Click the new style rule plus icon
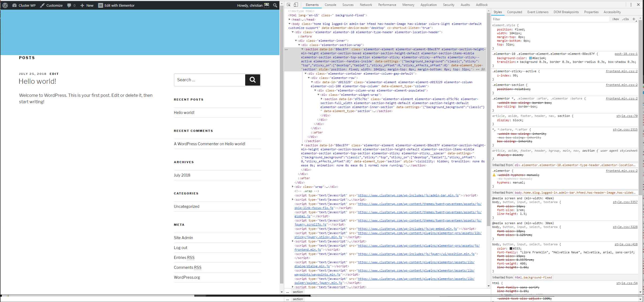 tap(634, 19)
